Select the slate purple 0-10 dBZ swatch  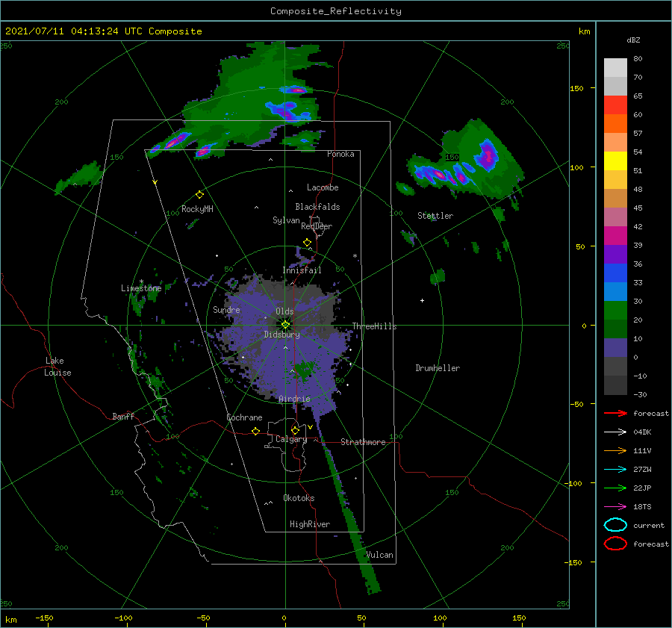click(615, 348)
